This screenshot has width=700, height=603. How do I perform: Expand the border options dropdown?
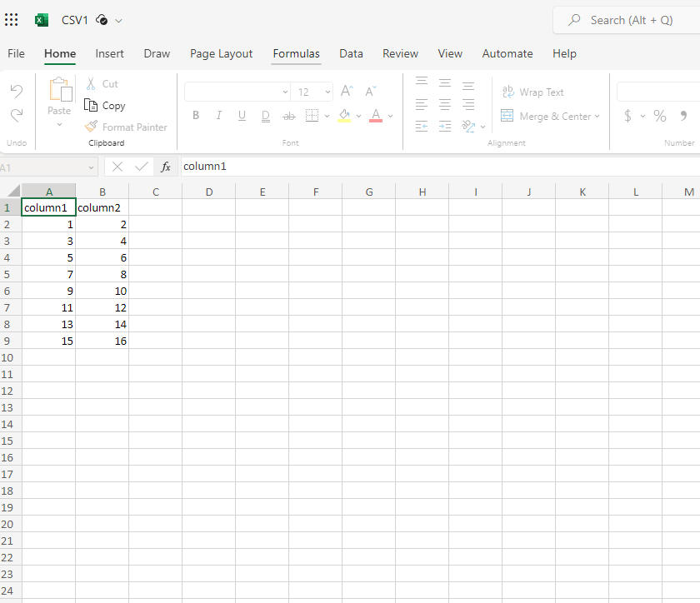point(326,116)
